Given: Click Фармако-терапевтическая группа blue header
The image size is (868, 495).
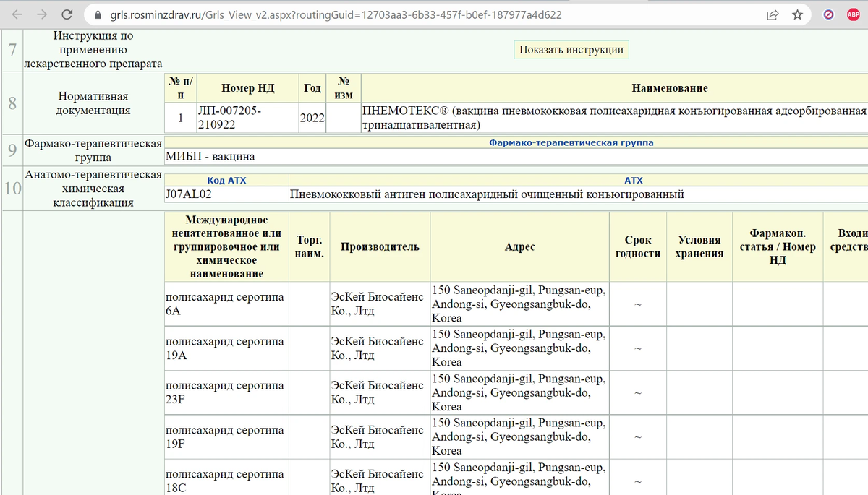Looking at the screenshot, I should [x=571, y=142].
